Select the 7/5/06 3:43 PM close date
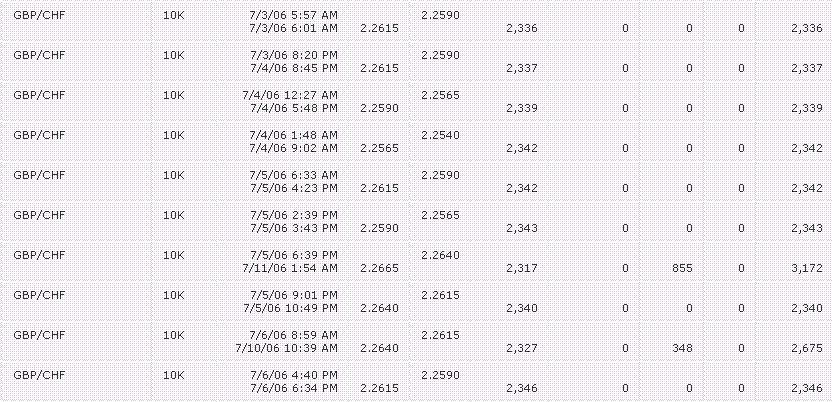The height and width of the screenshot is (402, 832). (293, 229)
